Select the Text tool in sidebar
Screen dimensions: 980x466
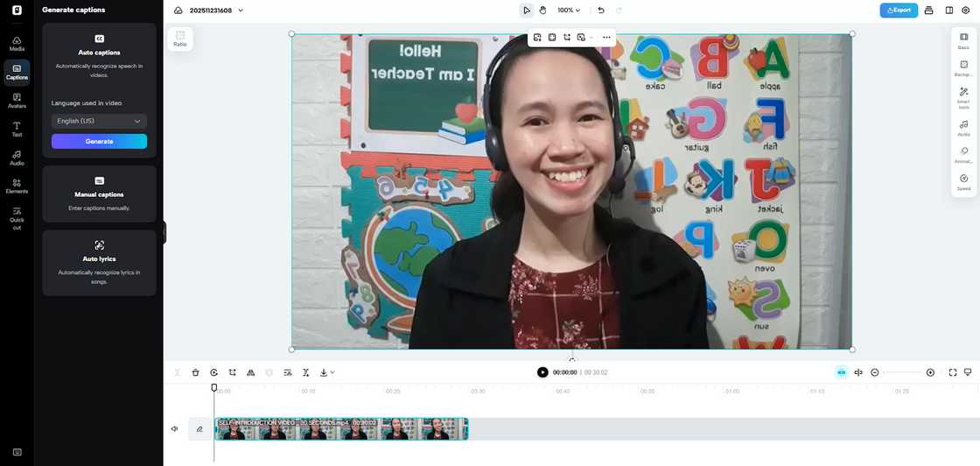coord(17,130)
